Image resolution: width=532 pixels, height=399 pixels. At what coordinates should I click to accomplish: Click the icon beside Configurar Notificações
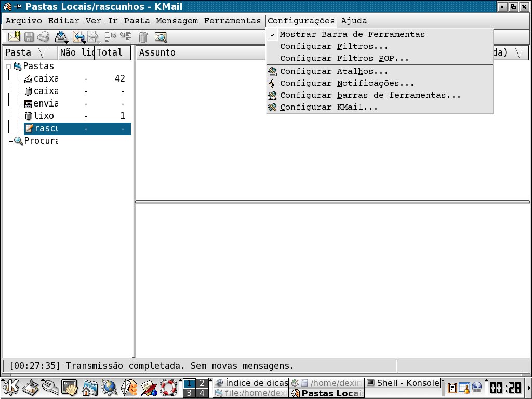272,83
